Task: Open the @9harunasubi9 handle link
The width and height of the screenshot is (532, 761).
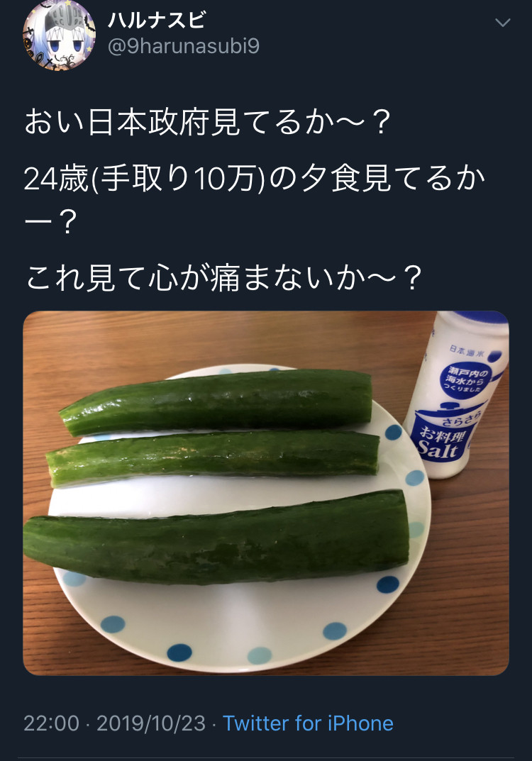Action: (x=184, y=46)
